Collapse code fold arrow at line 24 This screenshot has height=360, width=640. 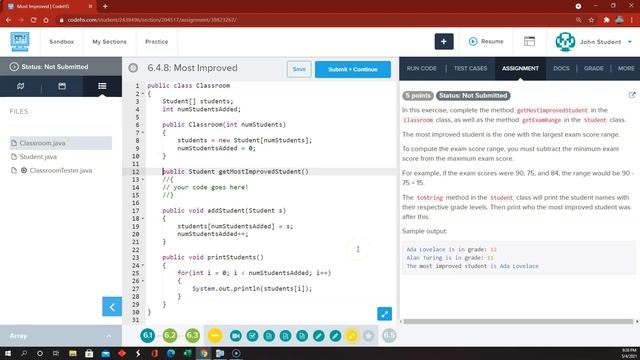tap(143, 265)
